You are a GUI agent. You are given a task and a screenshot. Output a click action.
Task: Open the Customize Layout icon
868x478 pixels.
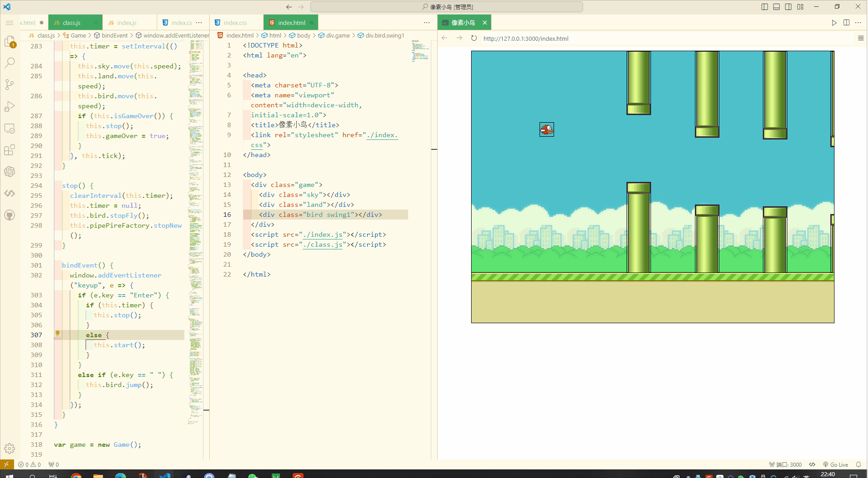[x=800, y=7]
